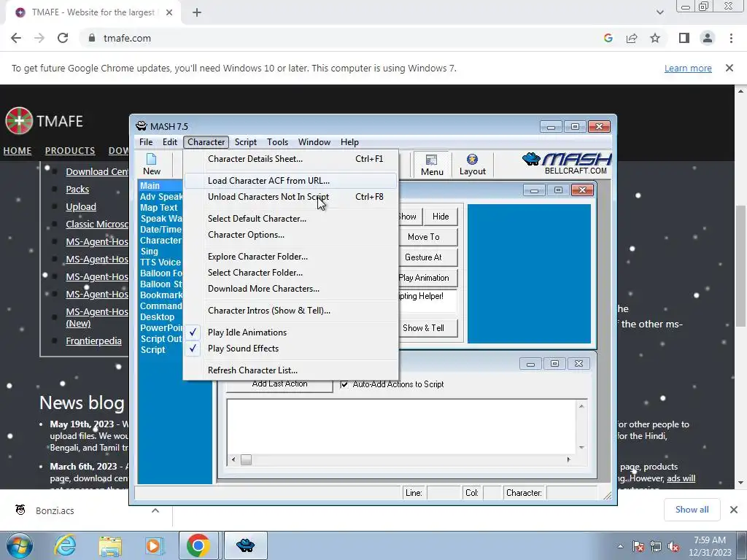Open the Windows Start menu
Image resolution: width=747 pixels, height=560 pixels.
pyautogui.click(x=20, y=545)
